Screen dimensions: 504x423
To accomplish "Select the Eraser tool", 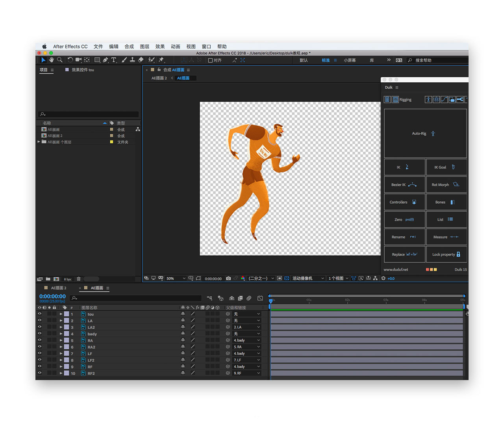I will tap(141, 60).
